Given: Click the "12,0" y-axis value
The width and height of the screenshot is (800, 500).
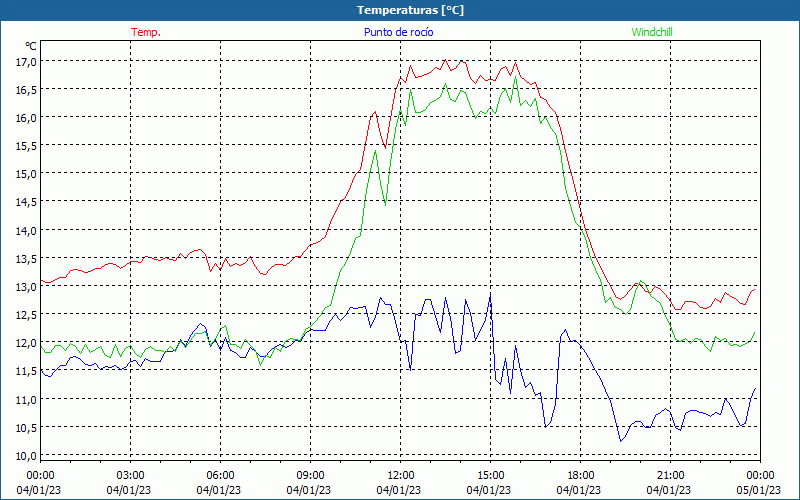Looking at the screenshot, I should 27,343.
